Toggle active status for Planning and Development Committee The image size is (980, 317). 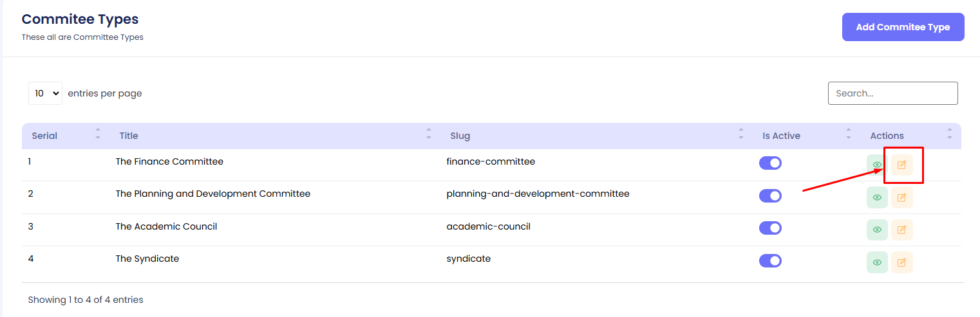pos(770,195)
